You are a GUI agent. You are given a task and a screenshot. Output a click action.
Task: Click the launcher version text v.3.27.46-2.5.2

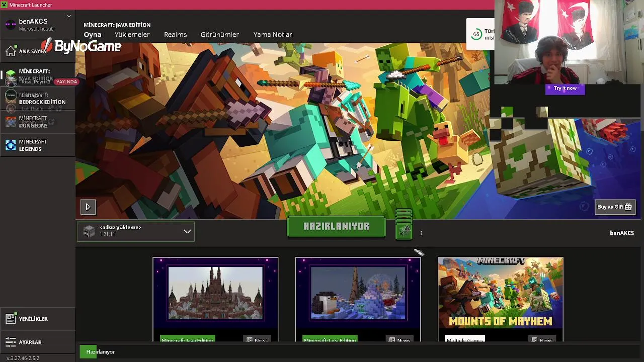pos(23,358)
